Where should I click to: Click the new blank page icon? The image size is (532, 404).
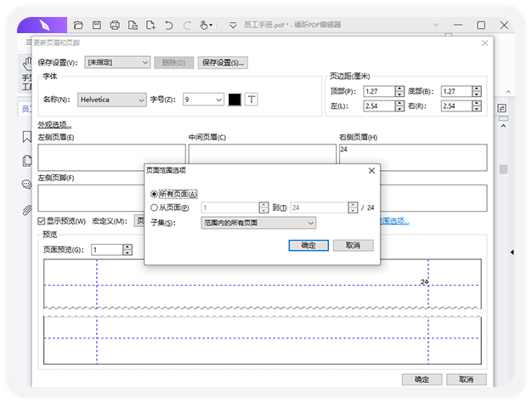click(x=150, y=26)
